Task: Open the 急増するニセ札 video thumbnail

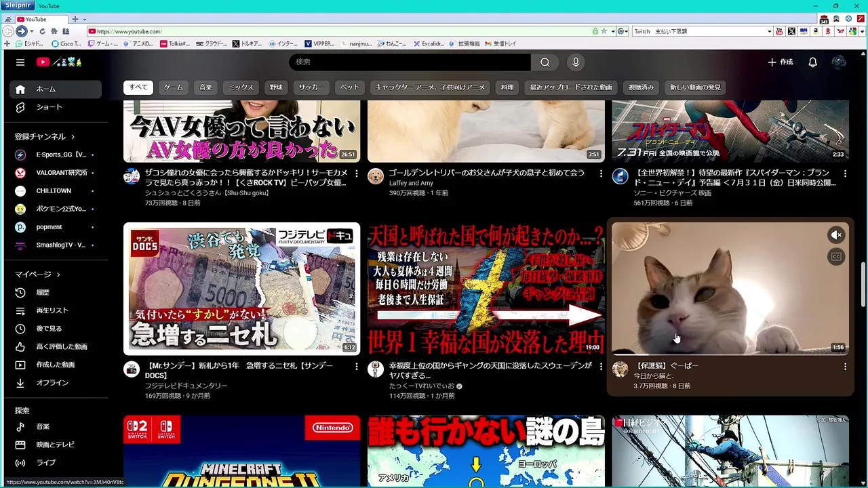Action: [x=241, y=289]
